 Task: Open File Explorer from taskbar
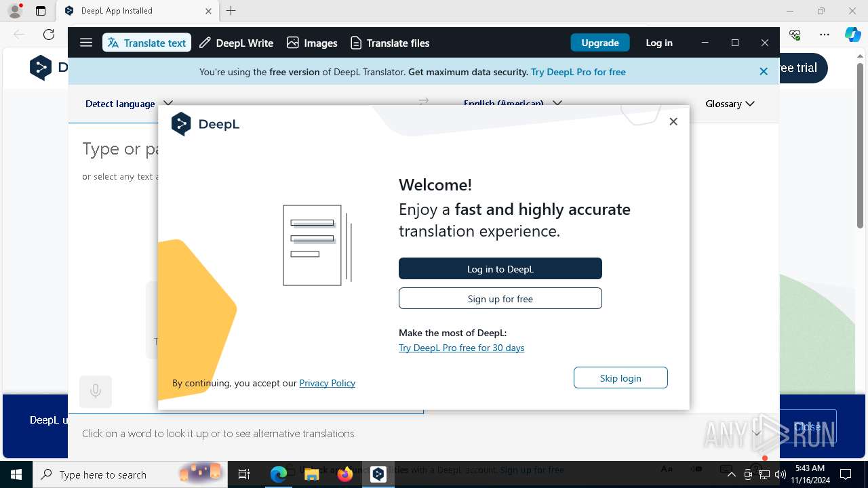coord(312,474)
